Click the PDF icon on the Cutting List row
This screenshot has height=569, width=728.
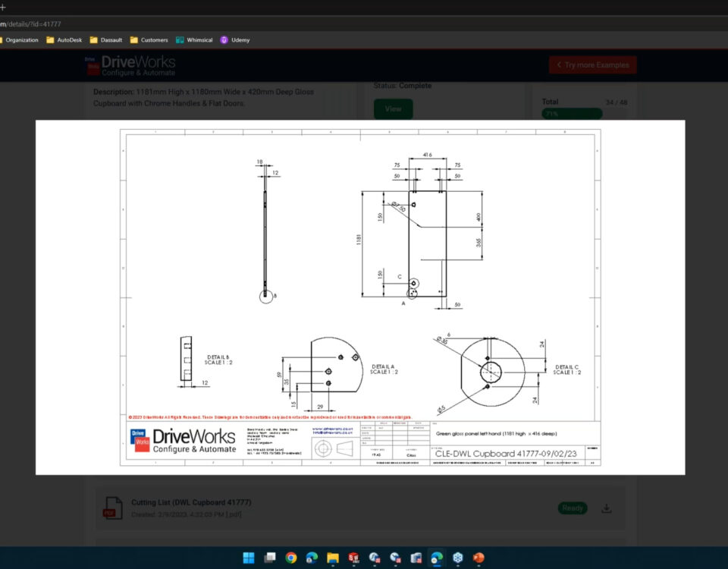click(x=112, y=507)
